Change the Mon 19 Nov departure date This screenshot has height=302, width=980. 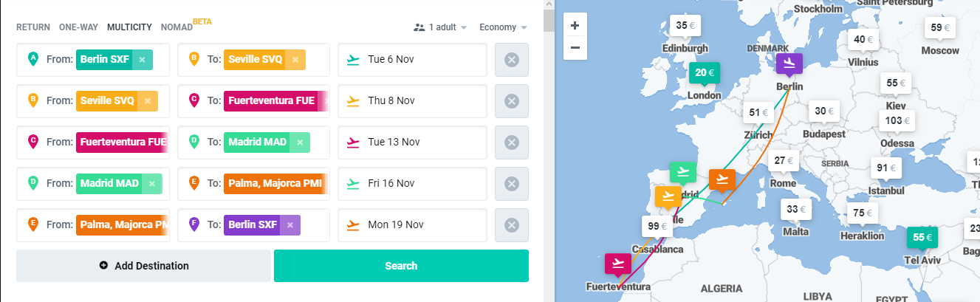(412, 225)
